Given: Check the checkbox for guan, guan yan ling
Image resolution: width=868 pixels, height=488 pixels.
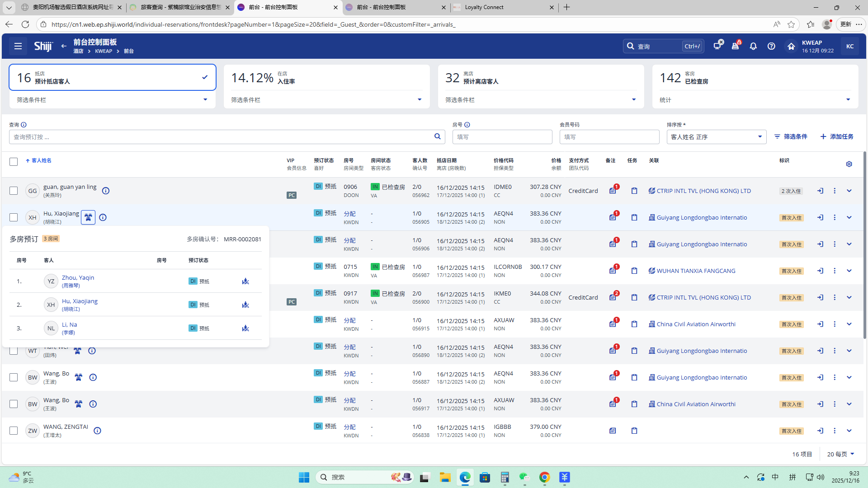Looking at the screenshot, I should pyautogui.click(x=14, y=191).
